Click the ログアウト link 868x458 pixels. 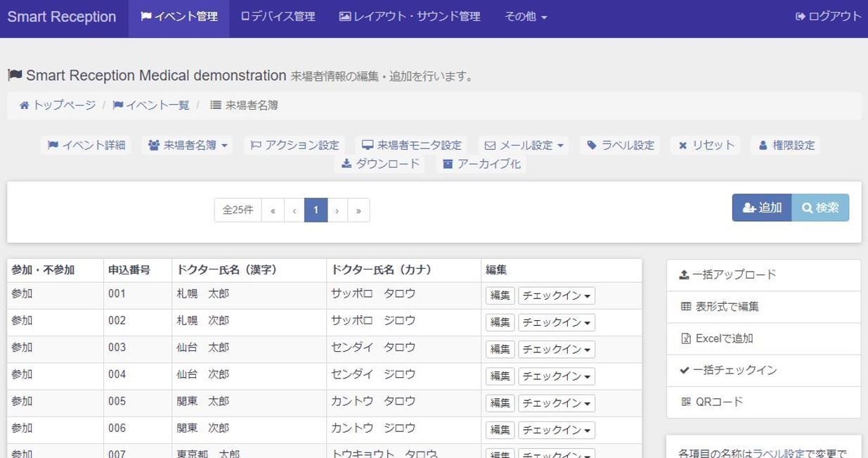[x=828, y=17]
